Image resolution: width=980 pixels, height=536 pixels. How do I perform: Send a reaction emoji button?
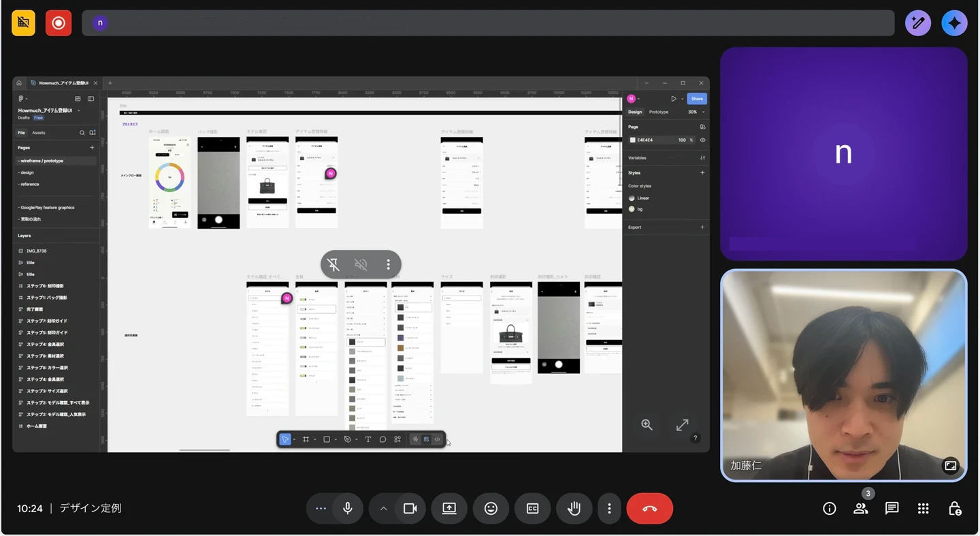pos(491,509)
